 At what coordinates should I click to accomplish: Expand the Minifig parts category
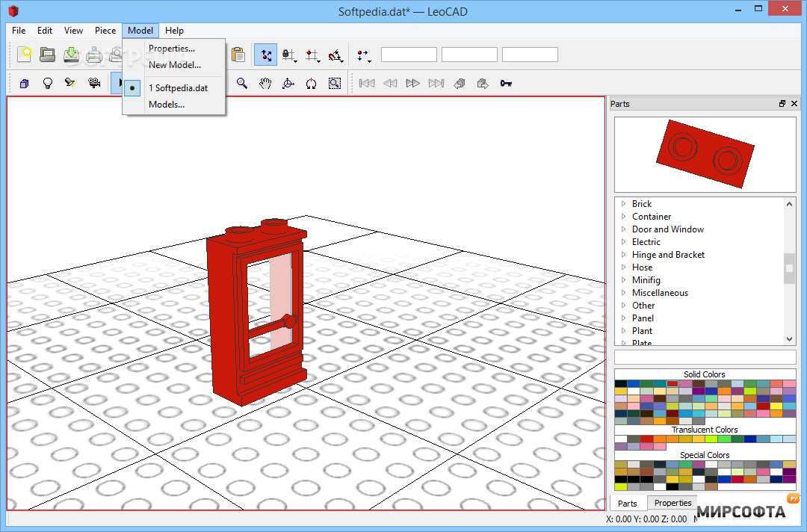(623, 280)
